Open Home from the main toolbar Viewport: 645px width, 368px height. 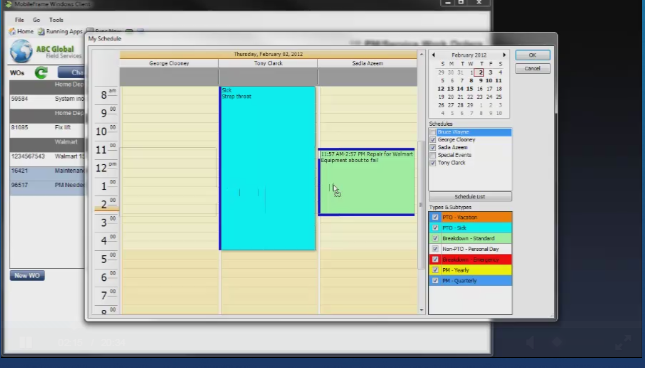[21, 31]
